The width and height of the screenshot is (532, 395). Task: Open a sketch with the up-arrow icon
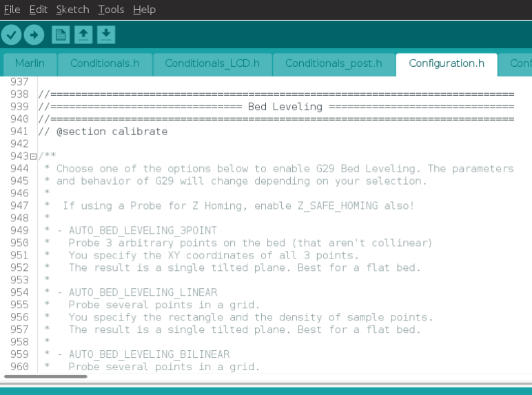pos(83,34)
